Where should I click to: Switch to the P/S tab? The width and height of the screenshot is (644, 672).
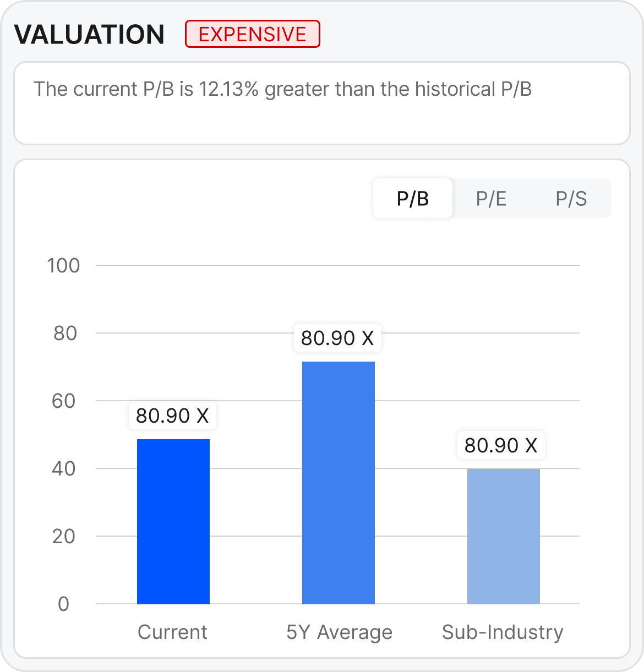[x=571, y=198]
